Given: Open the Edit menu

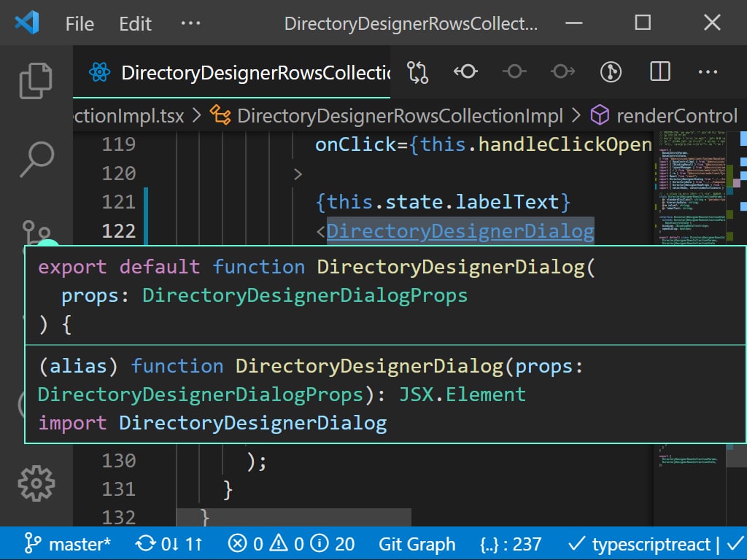Looking at the screenshot, I should 135,23.
